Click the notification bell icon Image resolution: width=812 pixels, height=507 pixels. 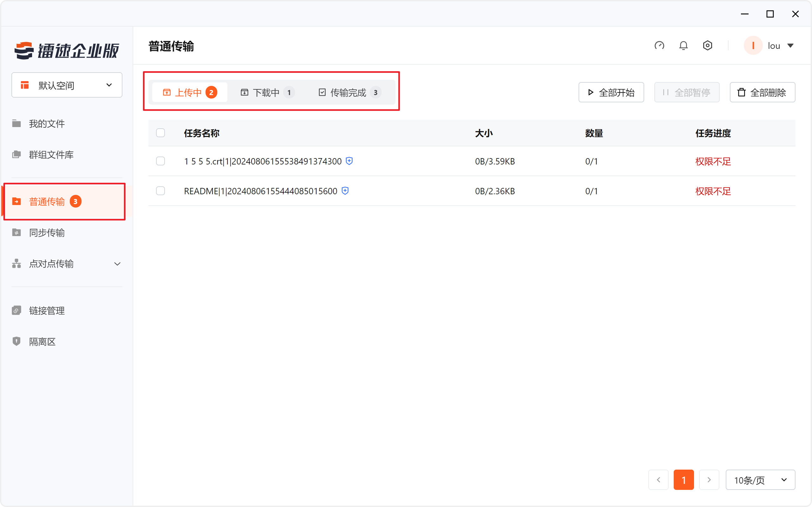[x=683, y=46]
